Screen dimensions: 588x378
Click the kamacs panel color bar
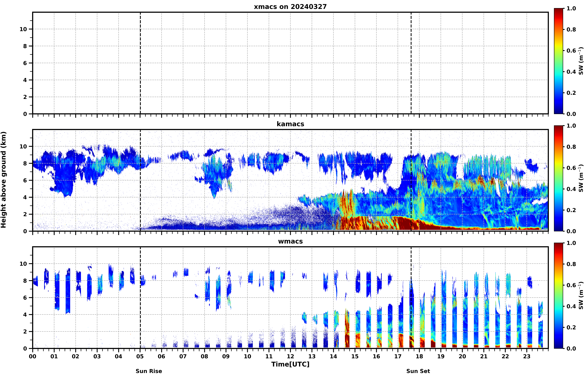pos(559,178)
